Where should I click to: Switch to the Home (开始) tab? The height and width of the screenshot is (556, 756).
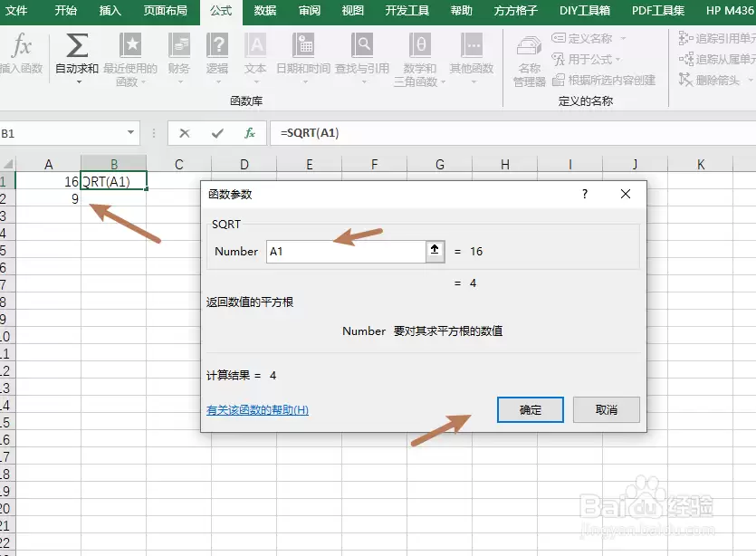65,11
